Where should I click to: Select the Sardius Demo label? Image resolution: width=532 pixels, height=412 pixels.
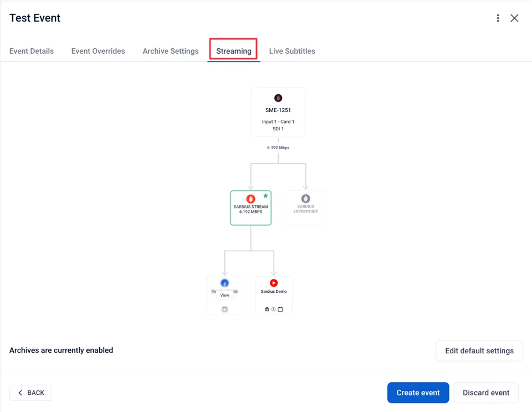(x=274, y=292)
